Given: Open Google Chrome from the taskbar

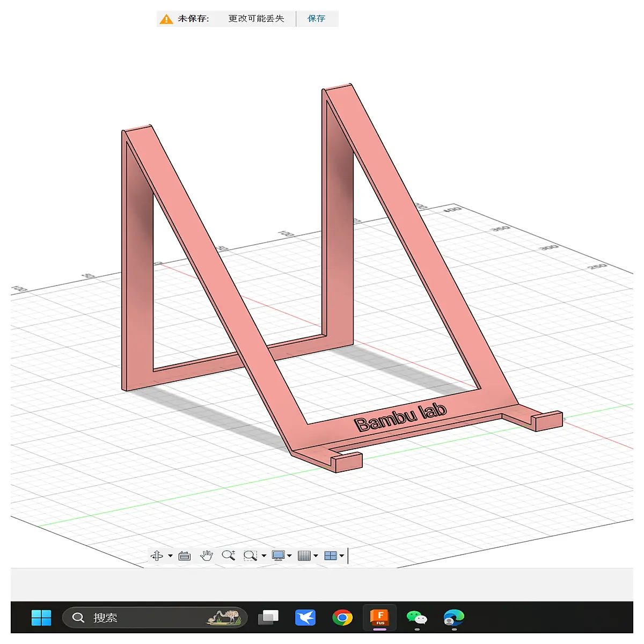Looking at the screenshot, I should pyautogui.click(x=342, y=618).
